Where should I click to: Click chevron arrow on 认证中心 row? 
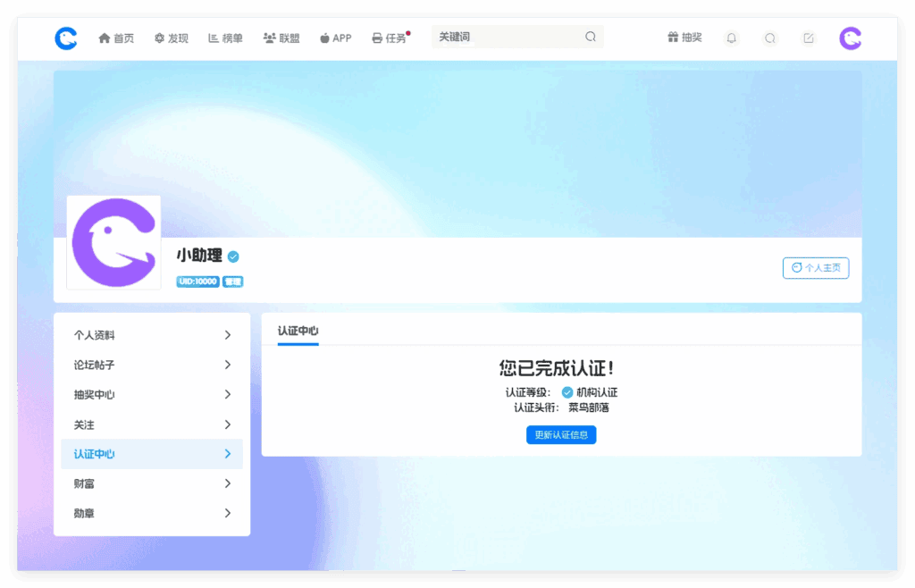point(228,454)
